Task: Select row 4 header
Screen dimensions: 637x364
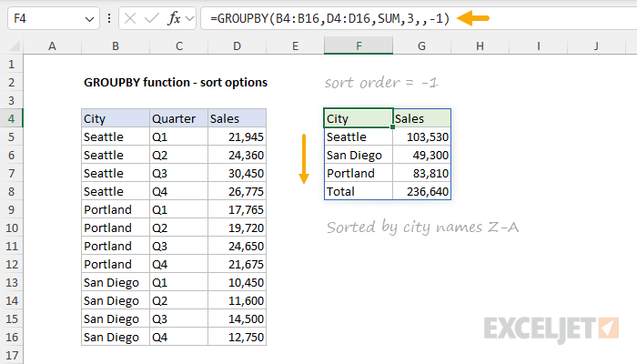Action: 11,118
